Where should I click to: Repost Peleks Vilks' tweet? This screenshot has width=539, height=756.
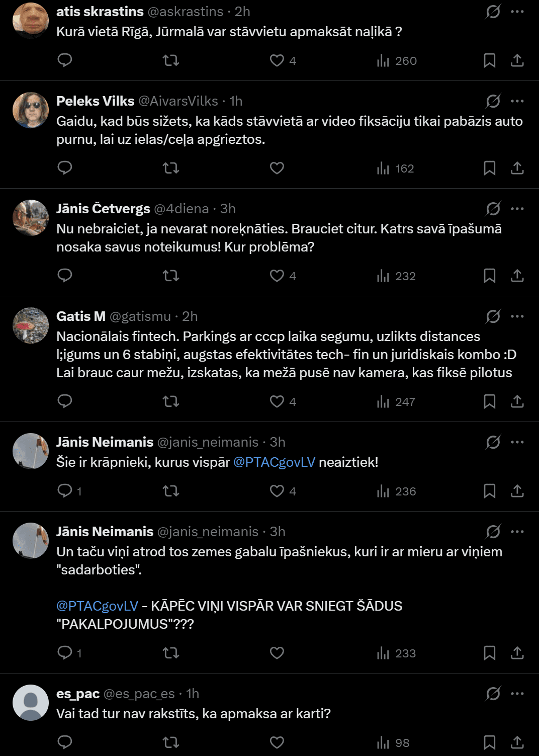pos(171,168)
